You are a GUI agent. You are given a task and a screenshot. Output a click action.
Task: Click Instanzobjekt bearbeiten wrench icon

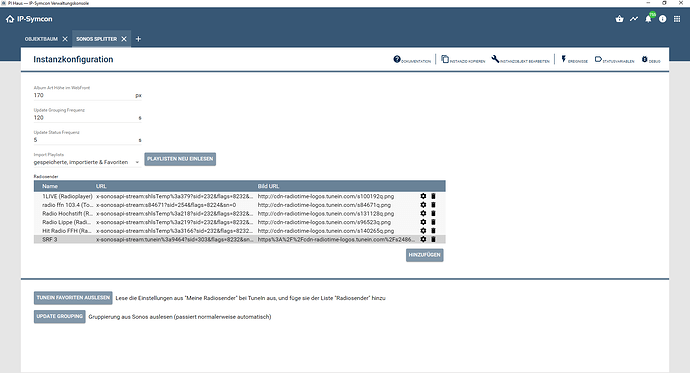tap(495, 59)
